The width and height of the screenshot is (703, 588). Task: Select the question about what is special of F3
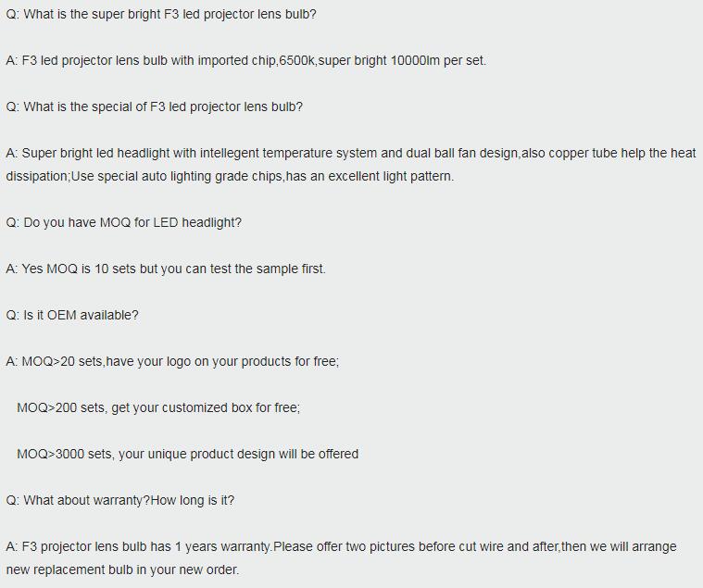click(155, 107)
